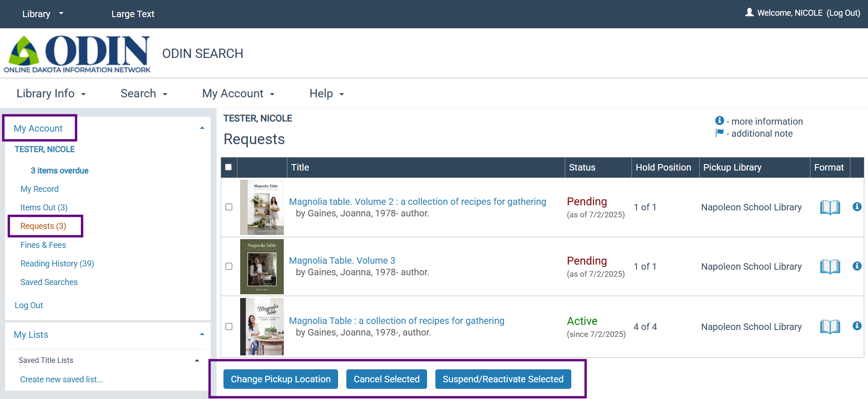Expand the Library Info menu
The height and width of the screenshot is (399, 868).
tap(51, 94)
